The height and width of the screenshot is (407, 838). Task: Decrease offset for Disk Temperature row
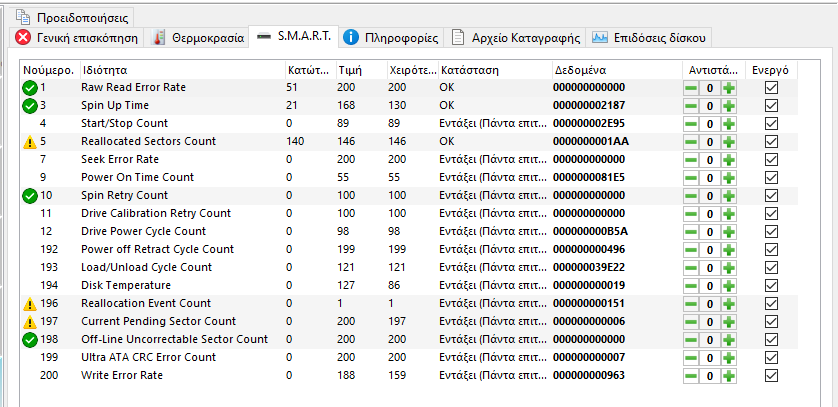691,286
